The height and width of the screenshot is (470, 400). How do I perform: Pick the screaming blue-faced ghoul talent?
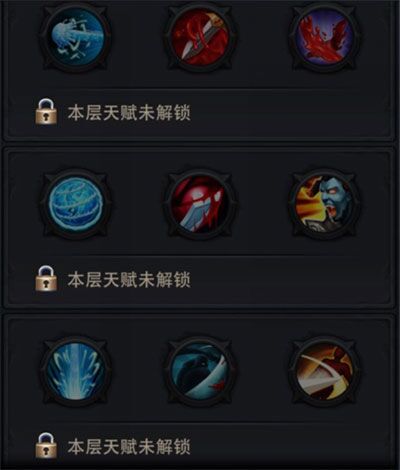pyautogui.click(x=324, y=203)
